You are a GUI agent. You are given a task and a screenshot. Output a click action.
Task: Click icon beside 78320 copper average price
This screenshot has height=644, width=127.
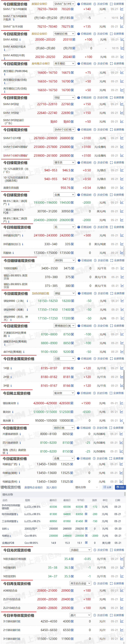point(72,9)
